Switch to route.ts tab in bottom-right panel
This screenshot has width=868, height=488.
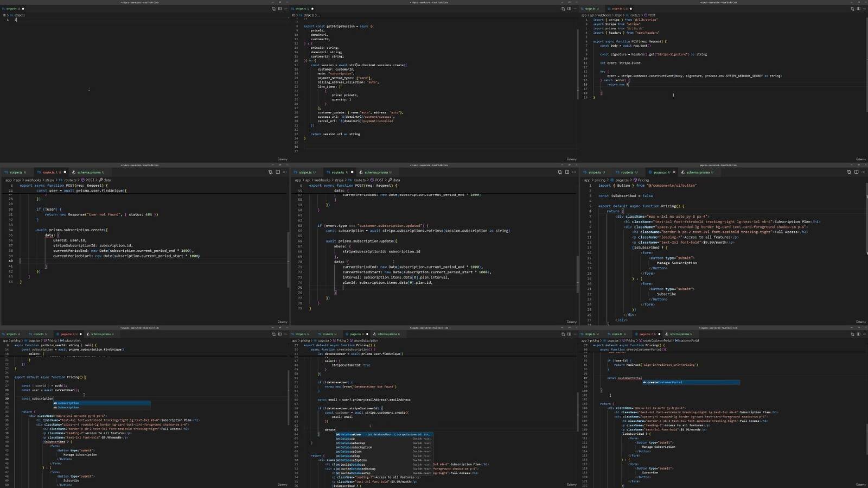point(618,334)
